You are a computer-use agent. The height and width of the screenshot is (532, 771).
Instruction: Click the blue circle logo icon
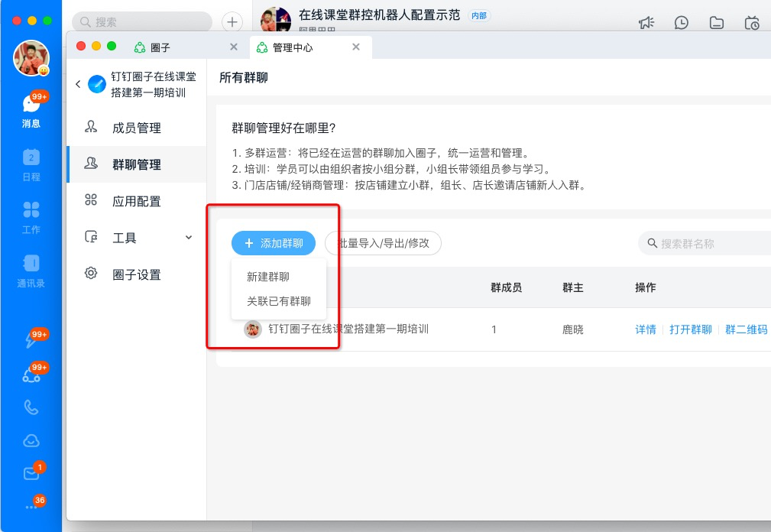pyautogui.click(x=97, y=84)
